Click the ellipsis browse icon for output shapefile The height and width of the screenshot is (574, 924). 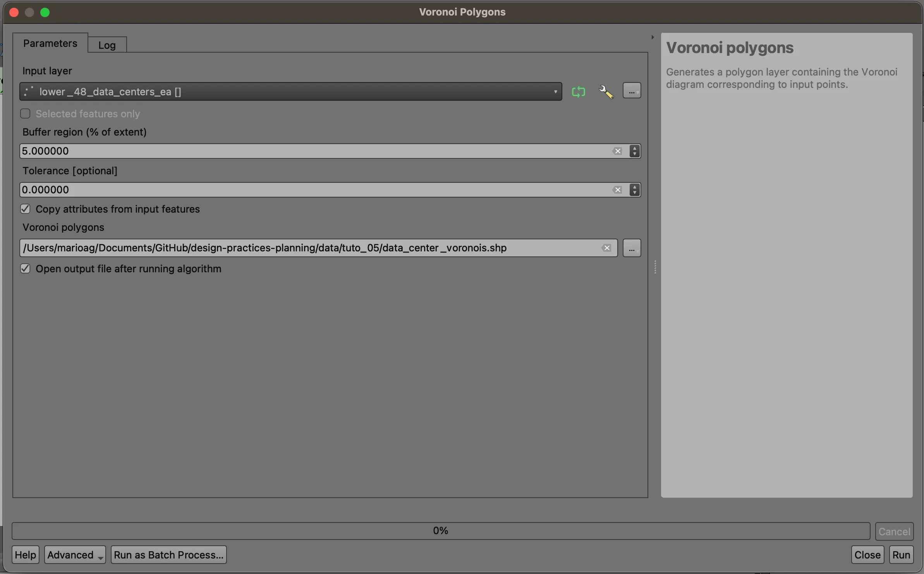(x=631, y=247)
